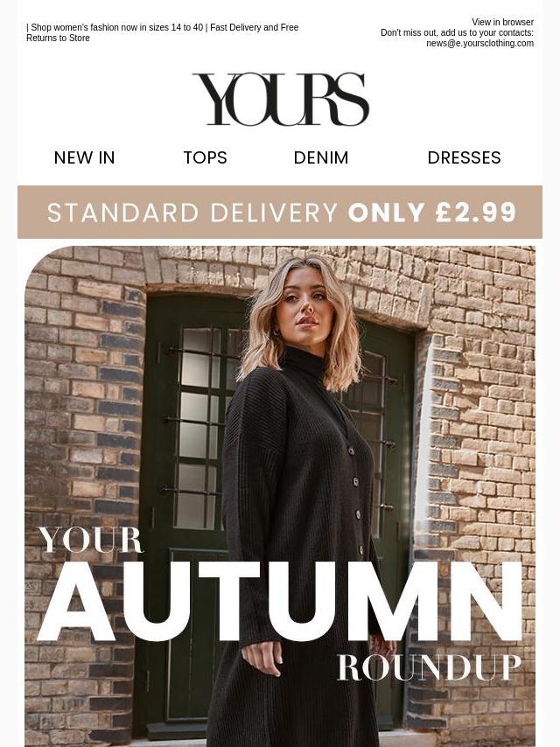This screenshot has height=747, width=560.
Task: Navigate to the DRESSES section
Action: pos(464,157)
